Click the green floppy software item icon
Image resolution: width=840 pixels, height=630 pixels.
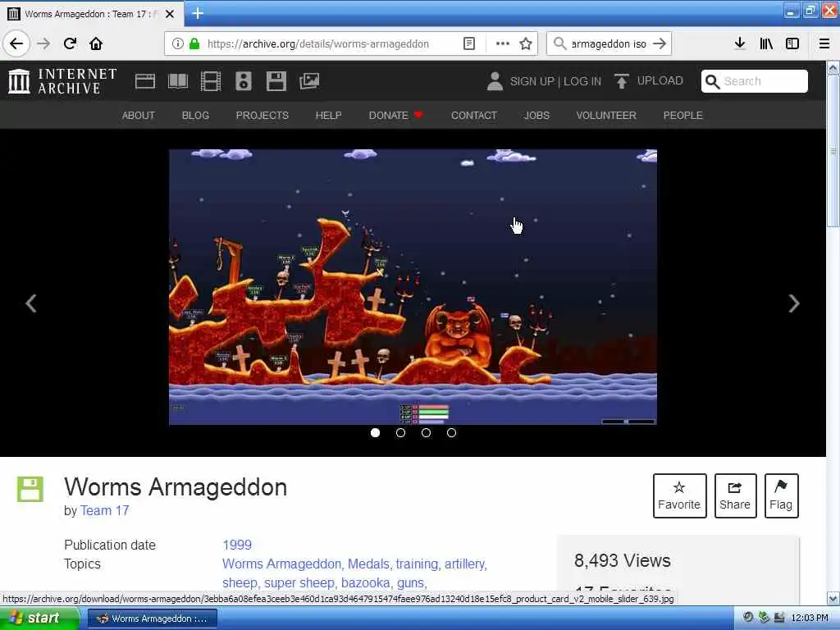30,489
